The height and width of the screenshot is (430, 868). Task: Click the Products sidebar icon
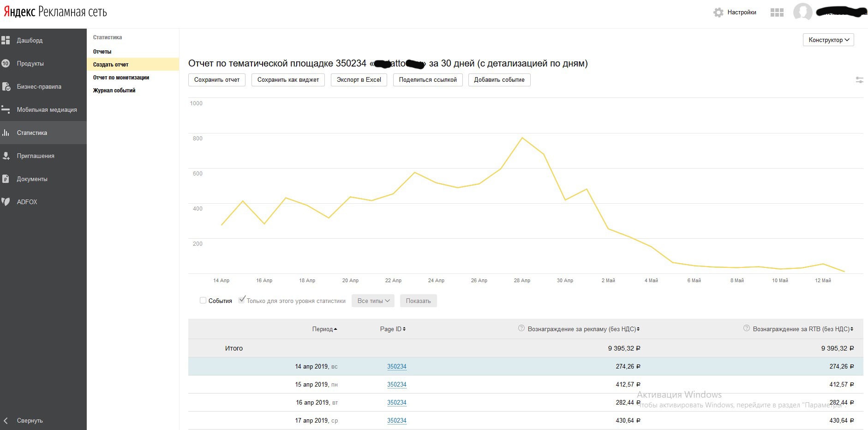pos(6,63)
